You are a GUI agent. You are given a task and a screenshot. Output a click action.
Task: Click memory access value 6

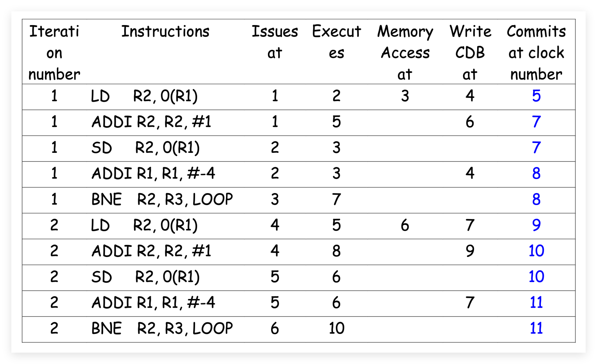click(x=405, y=225)
